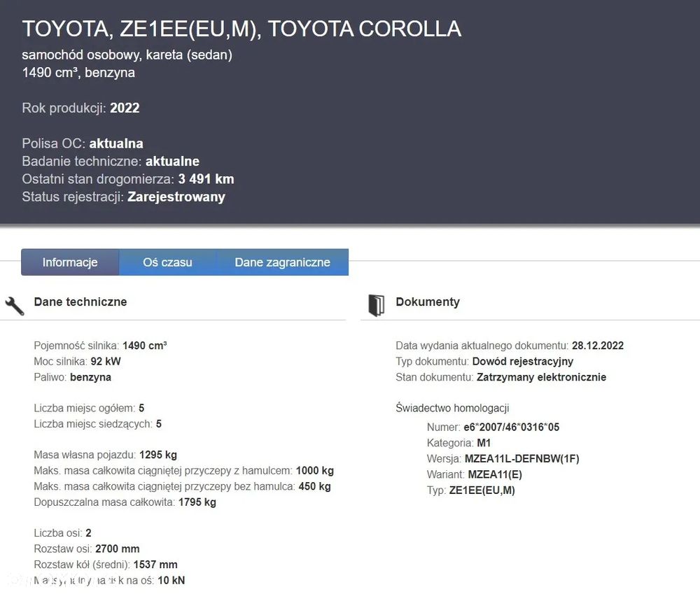Viewport: 700px width, 594px height.
Task: Click the document icon beside Dokumenty
Action: coord(376,305)
